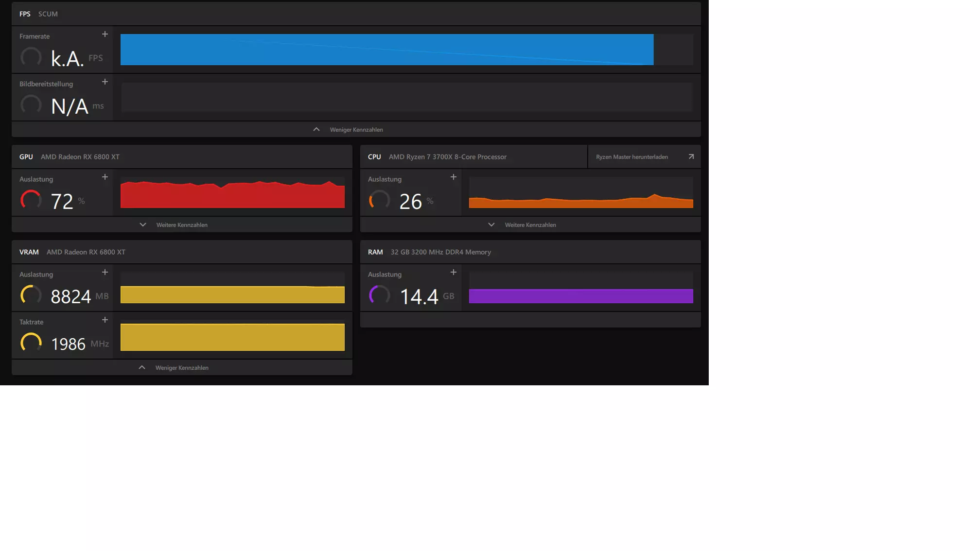Viewport: 980px width, 551px height.
Task: Click plus icon for RAM Auslastung
Action: [454, 273]
